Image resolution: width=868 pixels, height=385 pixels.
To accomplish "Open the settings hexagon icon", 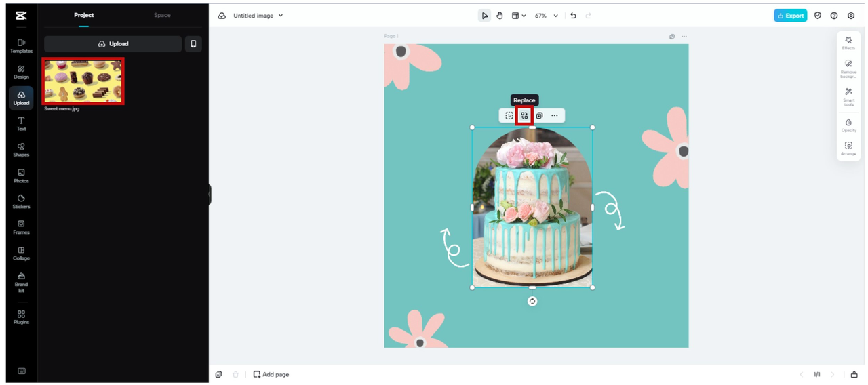I will click(851, 16).
